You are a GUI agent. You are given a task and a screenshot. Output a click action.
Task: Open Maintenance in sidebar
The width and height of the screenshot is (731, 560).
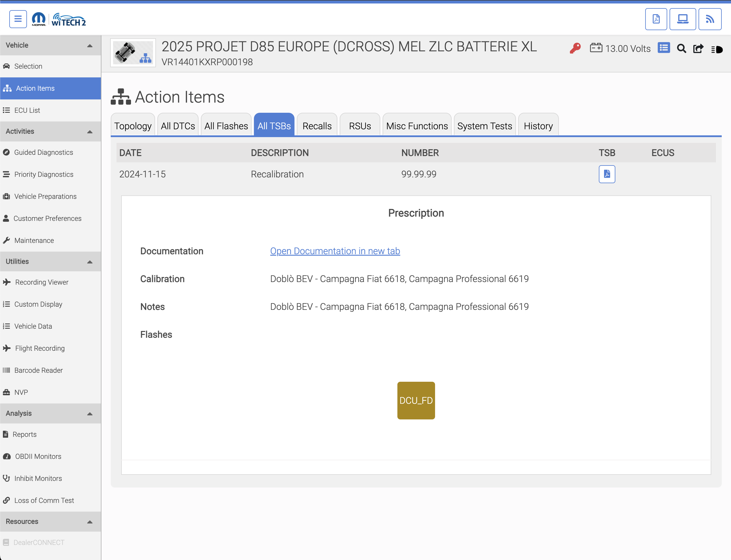pos(50,240)
